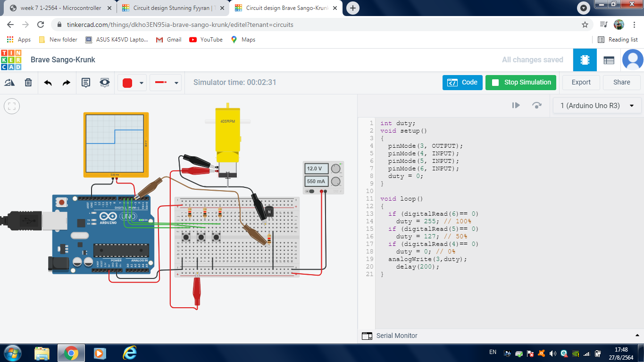Open the user profile avatar
The image size is (644, 362).
pyautogui.click(x=633, y=60)
